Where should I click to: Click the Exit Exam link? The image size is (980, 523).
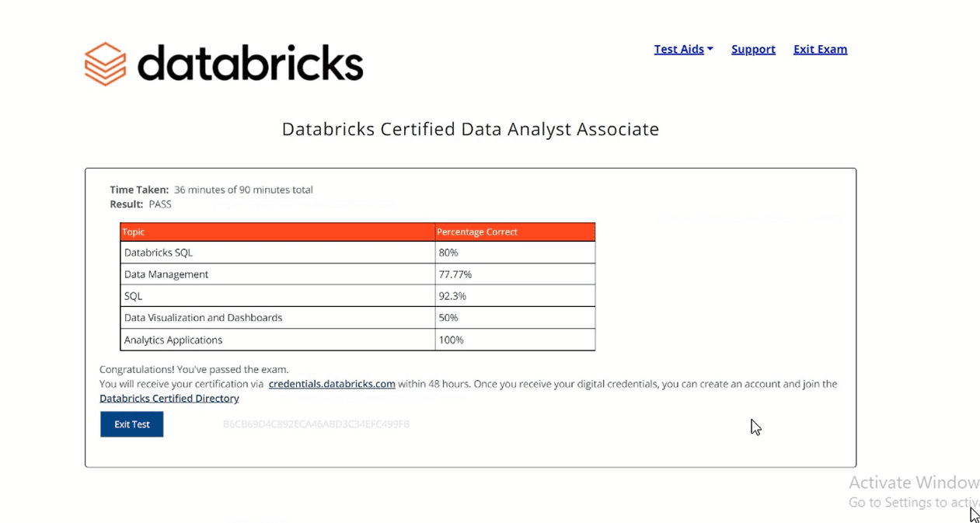point(820,49)
